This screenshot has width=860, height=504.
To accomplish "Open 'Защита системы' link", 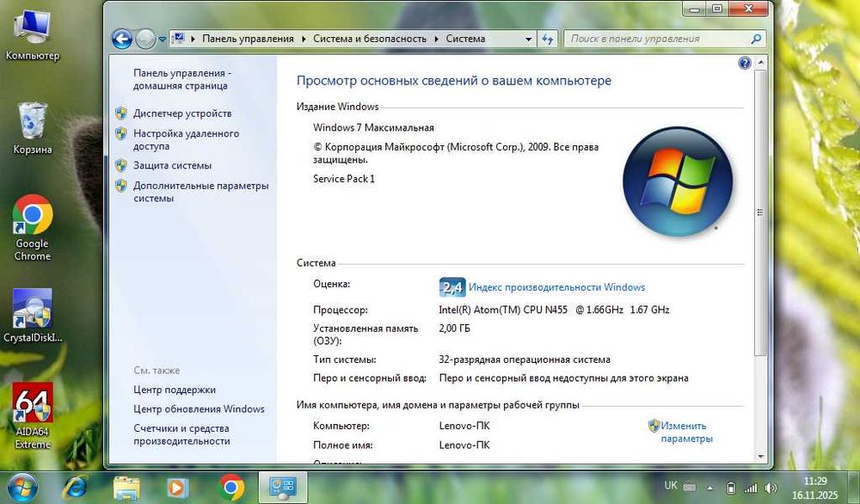I will (172, 166).
